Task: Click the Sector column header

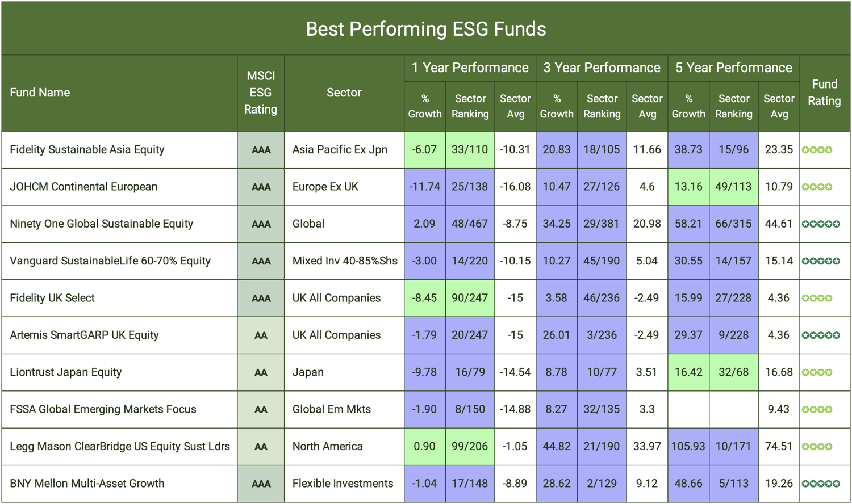Action: 344,93
